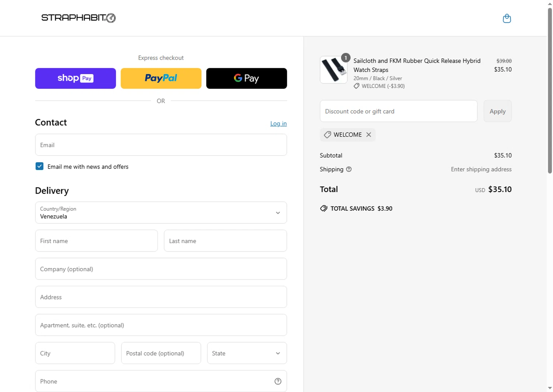Click the Shipping help question mark icon
The image size is (553, 392).
click(349, 169)
